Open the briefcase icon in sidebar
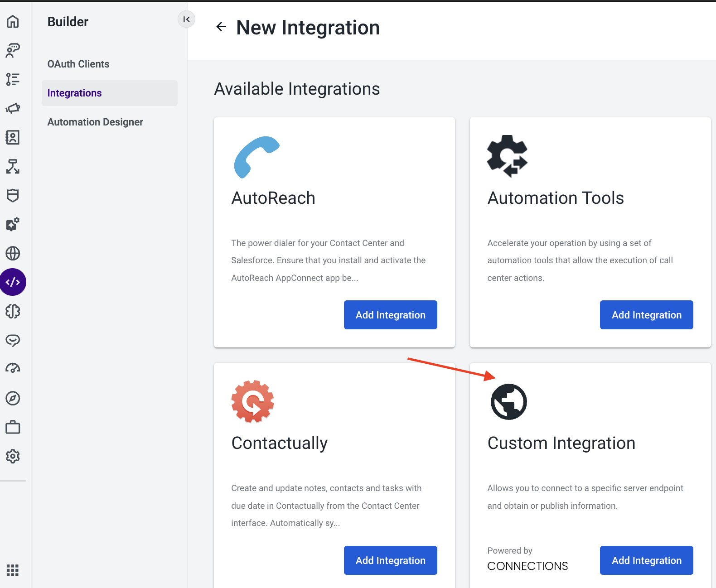Screen dimensions: 716x588 tap(13, 427)
